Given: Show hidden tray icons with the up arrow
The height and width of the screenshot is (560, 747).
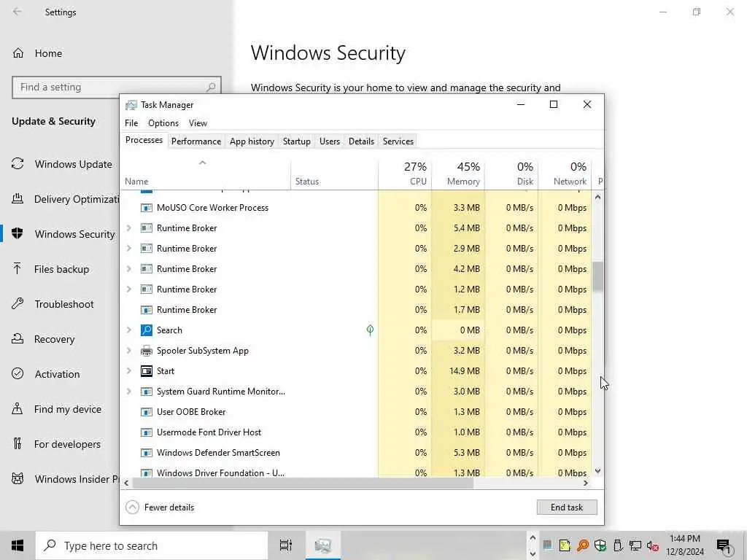Looking at the screenshot, I should (533, 538).
